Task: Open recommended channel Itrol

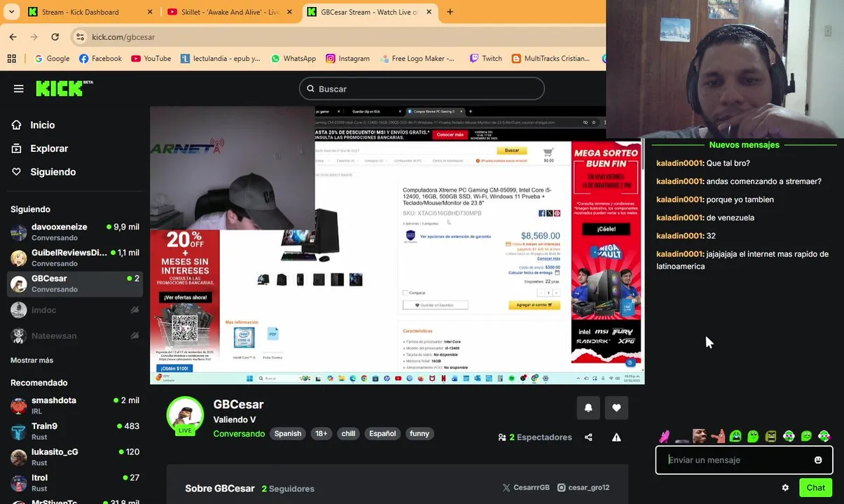Action: [75, 483]
